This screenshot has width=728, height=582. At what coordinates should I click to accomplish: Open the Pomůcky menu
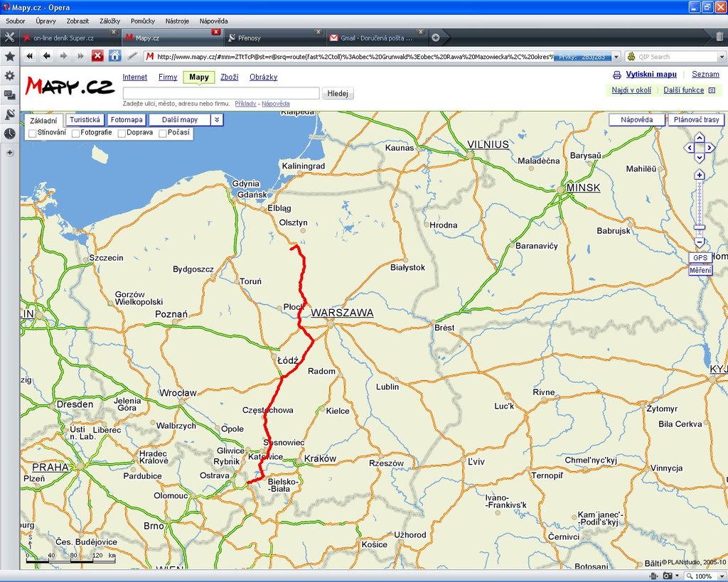[x=142, y=21]
